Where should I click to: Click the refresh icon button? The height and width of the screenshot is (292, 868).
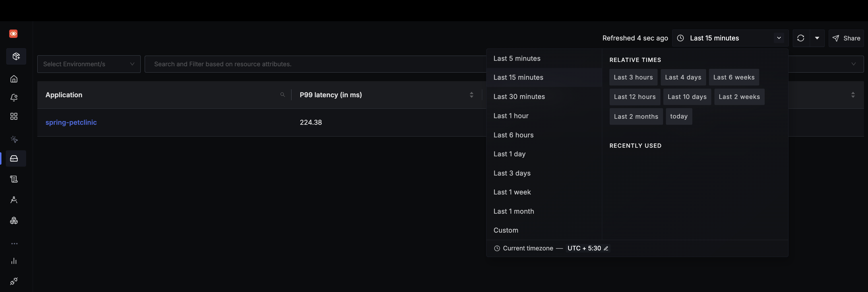coord(801,38)
